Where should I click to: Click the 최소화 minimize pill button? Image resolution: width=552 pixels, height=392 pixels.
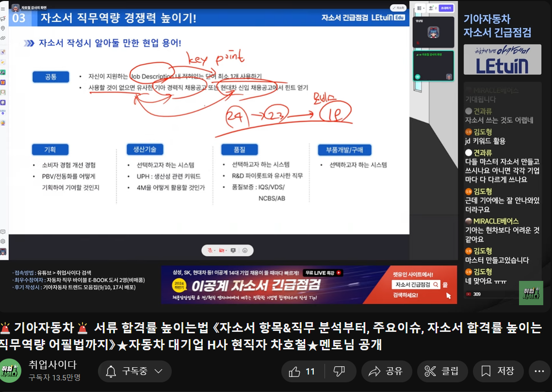(399, 8)
